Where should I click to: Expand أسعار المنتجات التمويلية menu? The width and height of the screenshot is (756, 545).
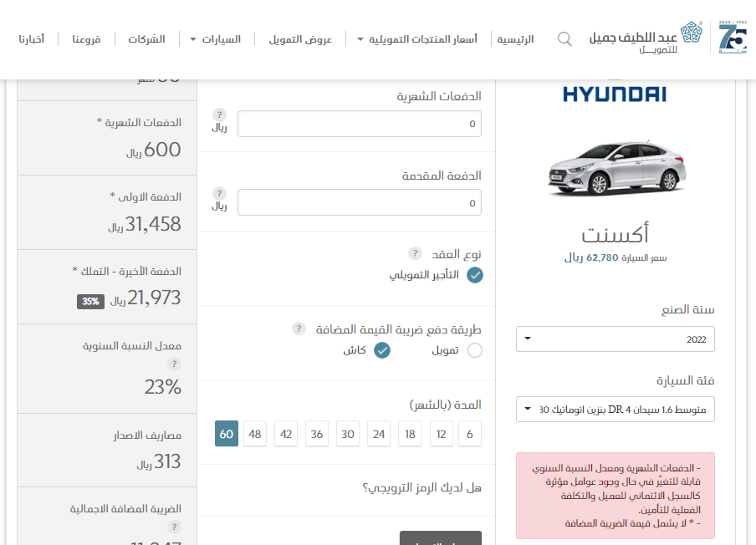pos(417,39)
